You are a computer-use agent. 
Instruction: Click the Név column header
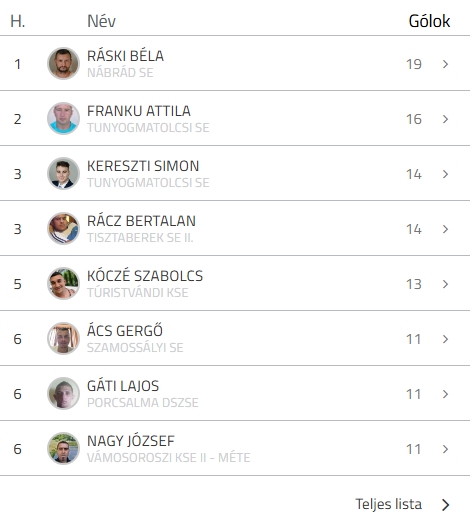point(101,21)
